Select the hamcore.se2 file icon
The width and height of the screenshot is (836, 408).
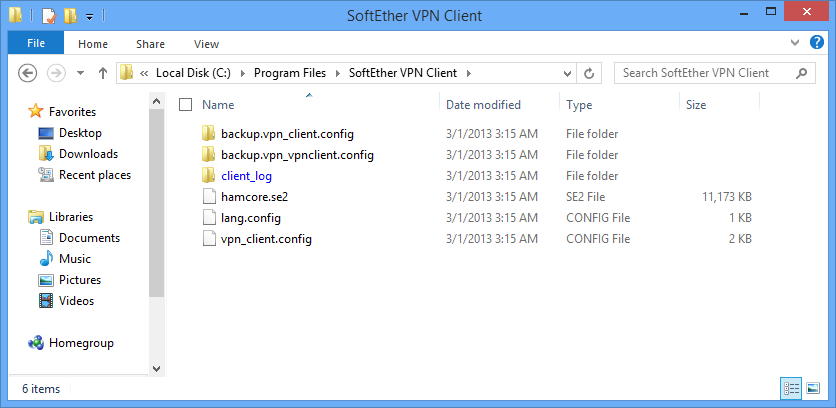click(x=210, y=197)
